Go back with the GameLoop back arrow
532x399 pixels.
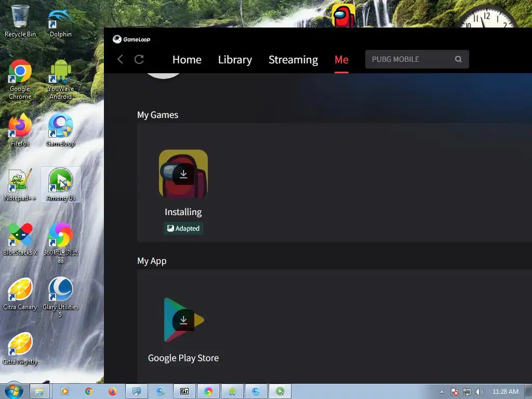tap(120, 59)
